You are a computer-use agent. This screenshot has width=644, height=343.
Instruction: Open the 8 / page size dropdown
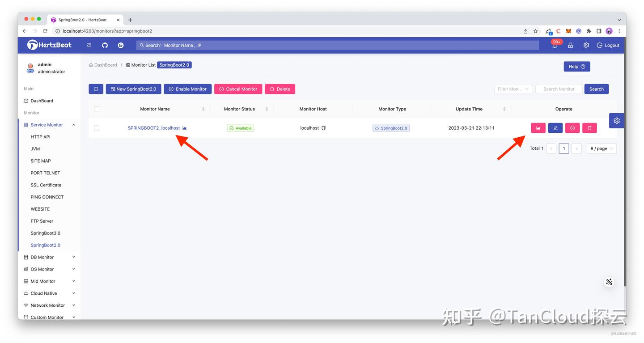(x=602, y=148)
